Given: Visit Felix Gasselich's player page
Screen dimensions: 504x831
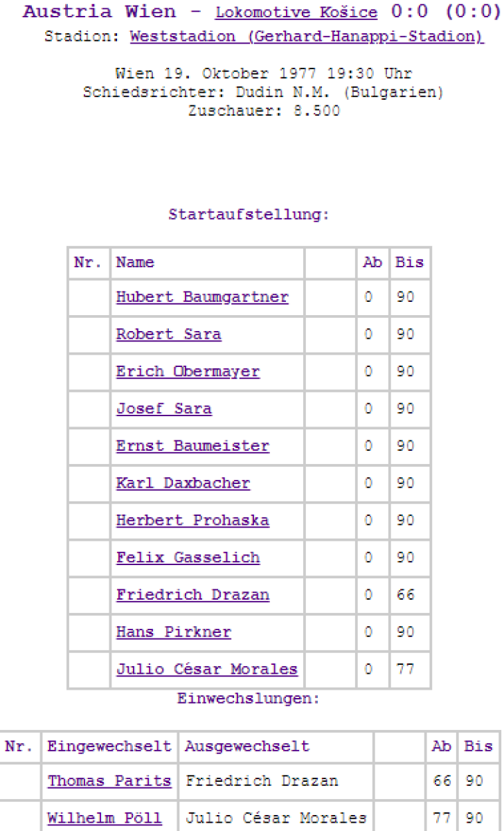Looking at the screenshot, I should (x=188, y=558).
